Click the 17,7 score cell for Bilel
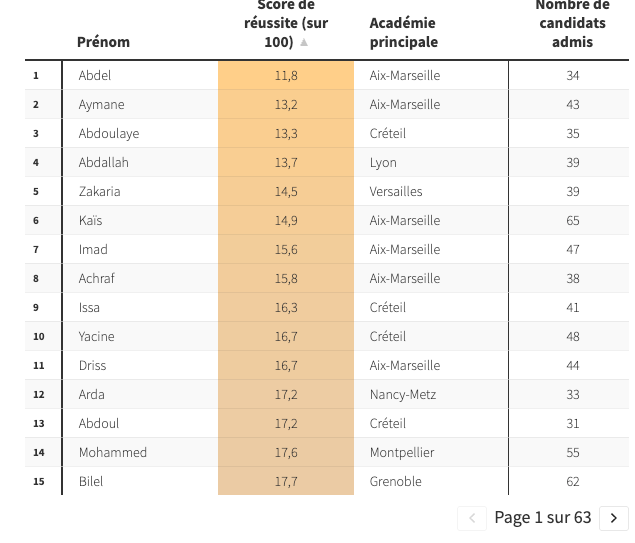Screen dimensions: 635x543 [x=286, y=481]
